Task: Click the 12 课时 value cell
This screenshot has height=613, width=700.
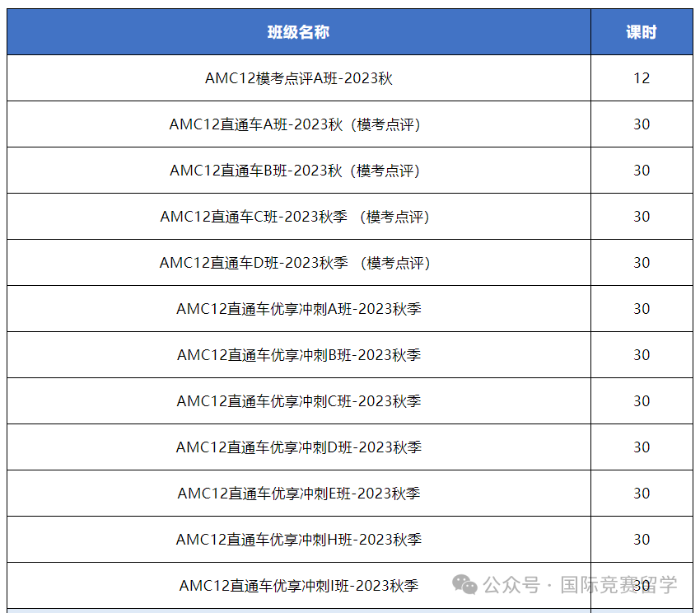Action: [x=642, y=78]
